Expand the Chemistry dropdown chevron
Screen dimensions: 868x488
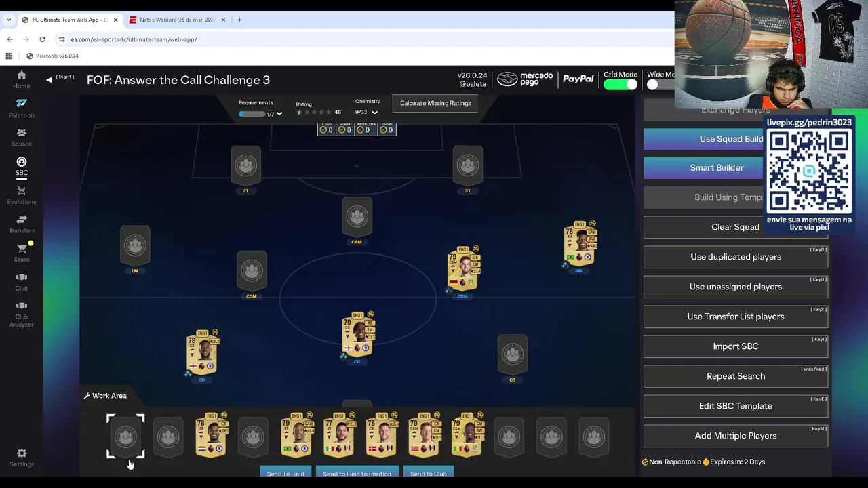tap(374, 113)
